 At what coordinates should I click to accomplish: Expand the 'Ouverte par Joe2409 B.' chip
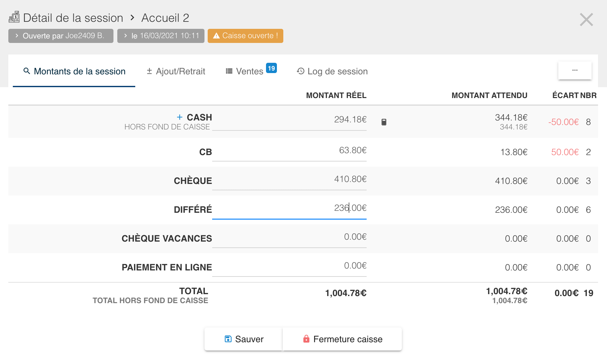click(x=61, y=36)
